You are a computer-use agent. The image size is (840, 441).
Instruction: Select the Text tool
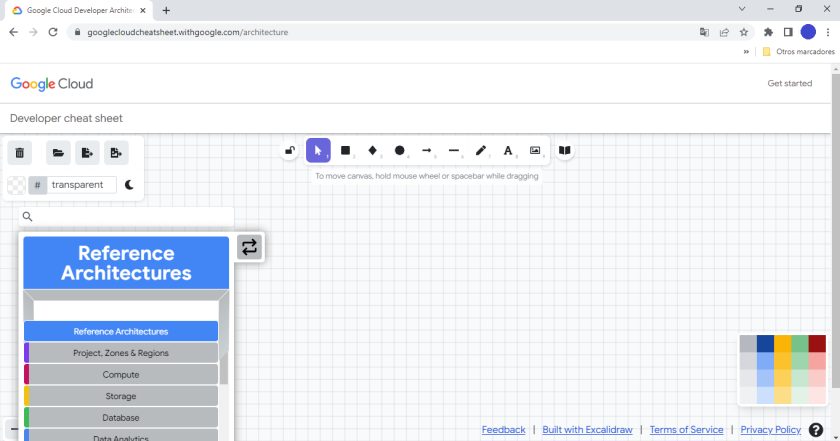point(508,151)
